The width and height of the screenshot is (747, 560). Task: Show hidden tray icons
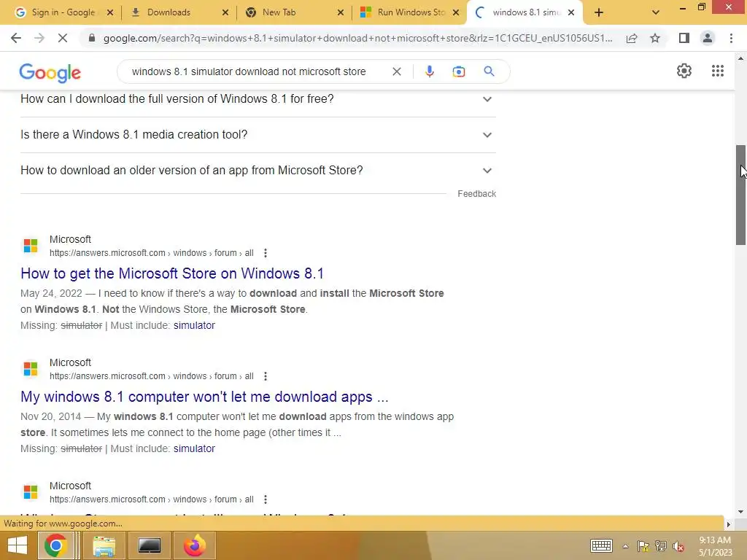tap(625, 546)
